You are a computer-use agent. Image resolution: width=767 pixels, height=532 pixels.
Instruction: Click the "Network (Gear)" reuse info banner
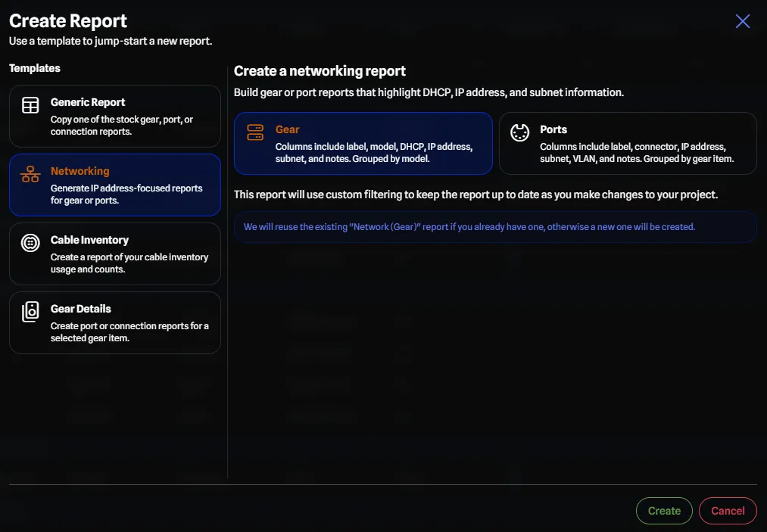[495, 227]
